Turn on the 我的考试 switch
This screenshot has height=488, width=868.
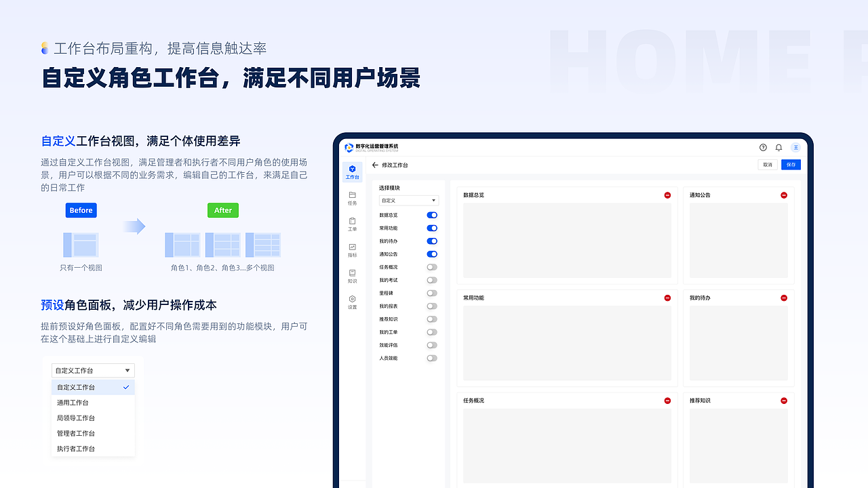point(432,280)
